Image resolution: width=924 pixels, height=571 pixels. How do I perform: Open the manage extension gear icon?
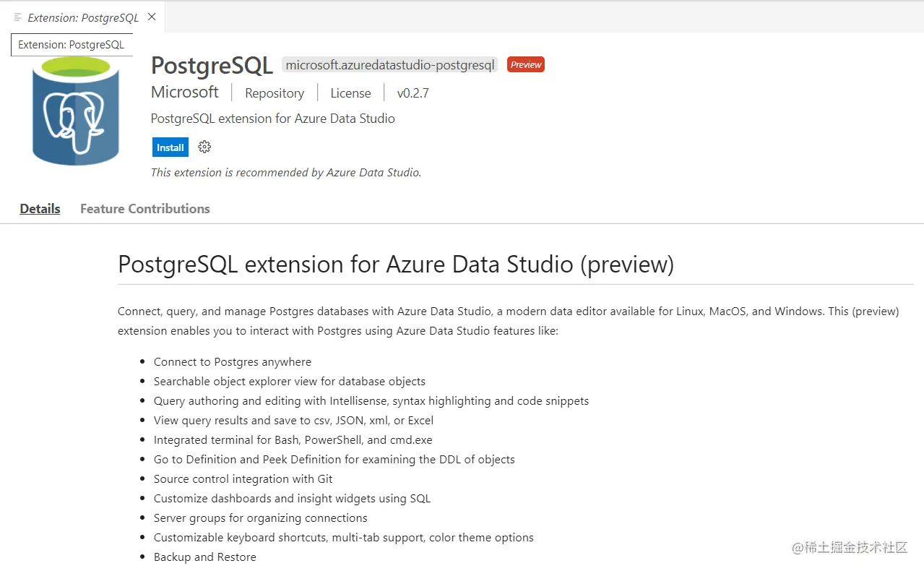pos(204,147)
